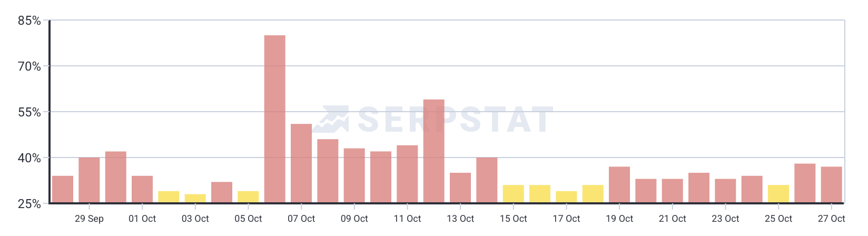Select the bar for 09 Oct
Screen dimensions: 868x236
[354, 175]
